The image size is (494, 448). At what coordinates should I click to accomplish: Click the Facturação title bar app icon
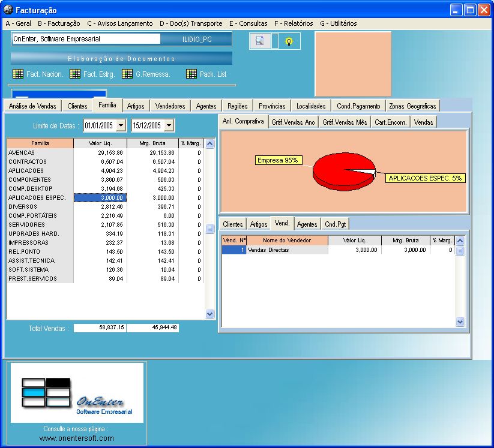coord(8,10)
